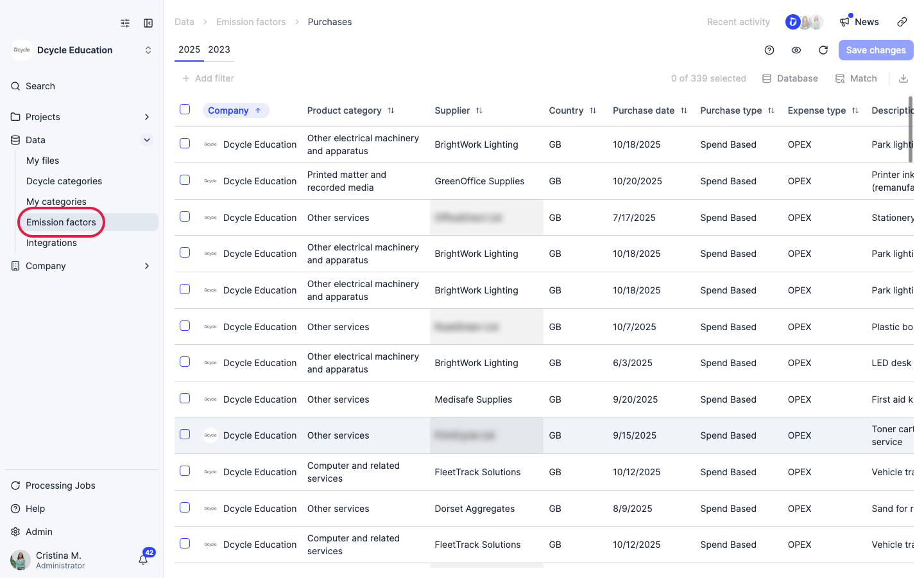Open My files in sidebar
Image resolution: width=924 pixels, height=578 pixels.
[42, 161]
